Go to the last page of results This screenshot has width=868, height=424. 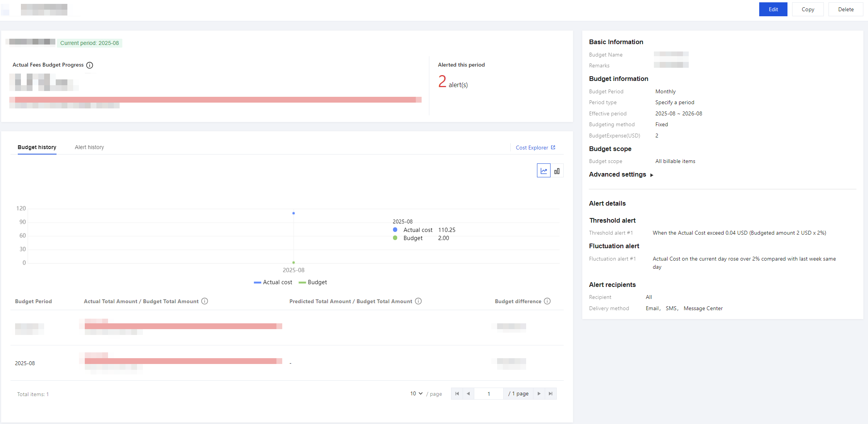[551, 394]
